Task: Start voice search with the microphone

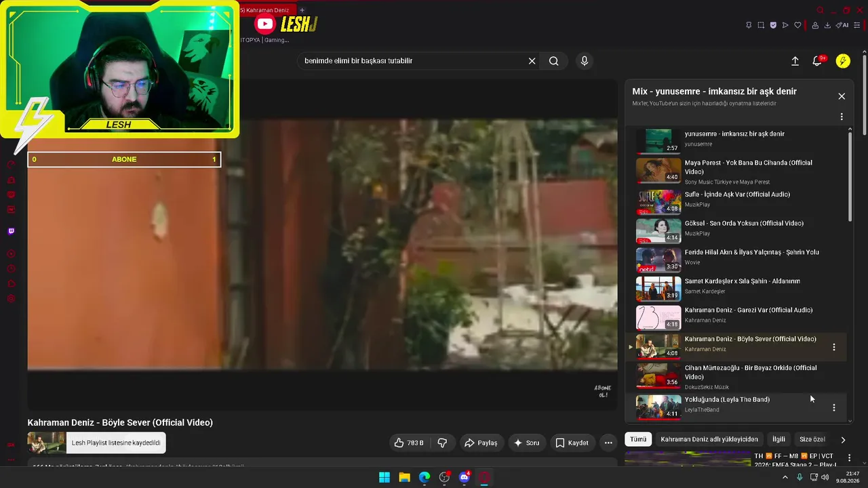Action: (585, 61)
